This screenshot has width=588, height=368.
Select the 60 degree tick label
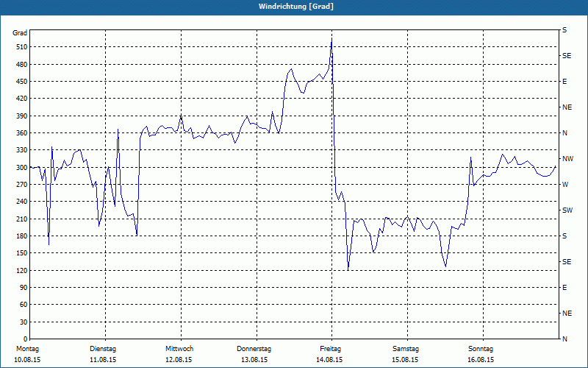[24, 305]
